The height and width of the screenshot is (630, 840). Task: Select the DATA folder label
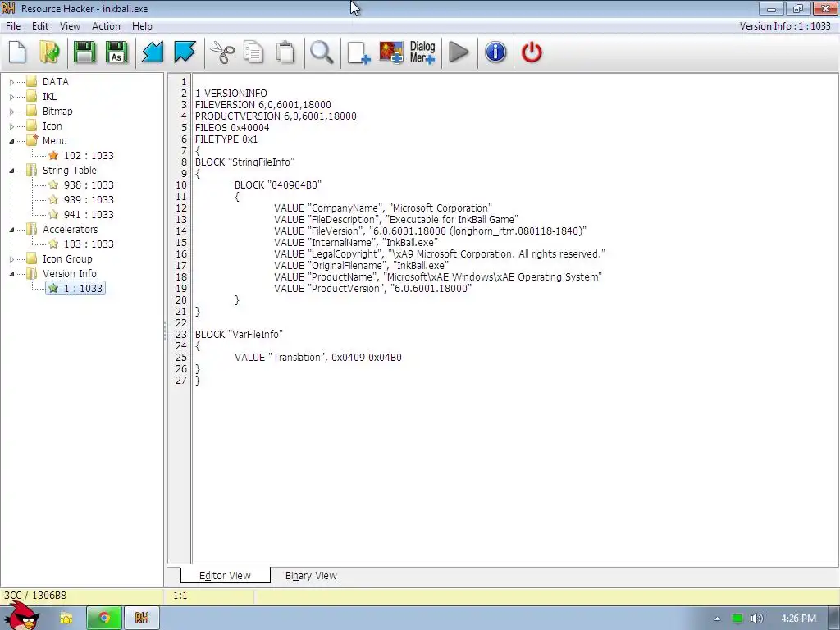point(56,81)
